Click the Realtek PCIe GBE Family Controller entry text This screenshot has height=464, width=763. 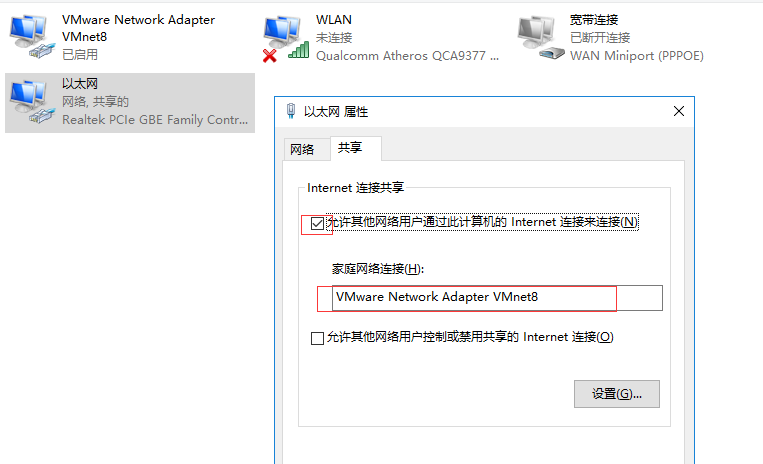155,120
